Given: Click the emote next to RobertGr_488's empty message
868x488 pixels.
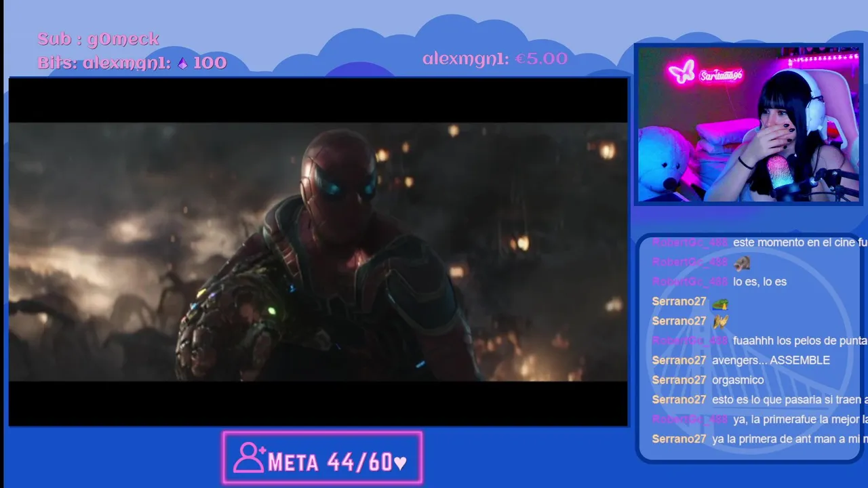Looking at the screenshot, I should [742, 262].
